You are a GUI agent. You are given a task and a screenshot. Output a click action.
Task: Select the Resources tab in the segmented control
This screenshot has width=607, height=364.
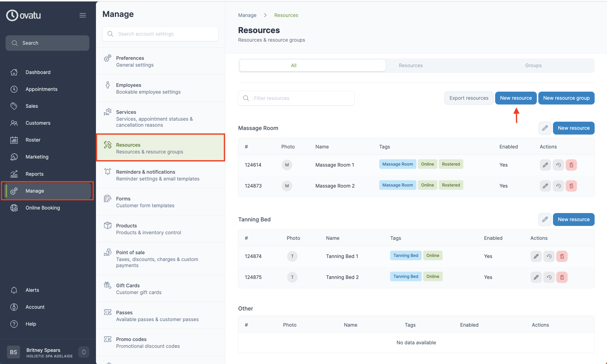click(411, 65)
